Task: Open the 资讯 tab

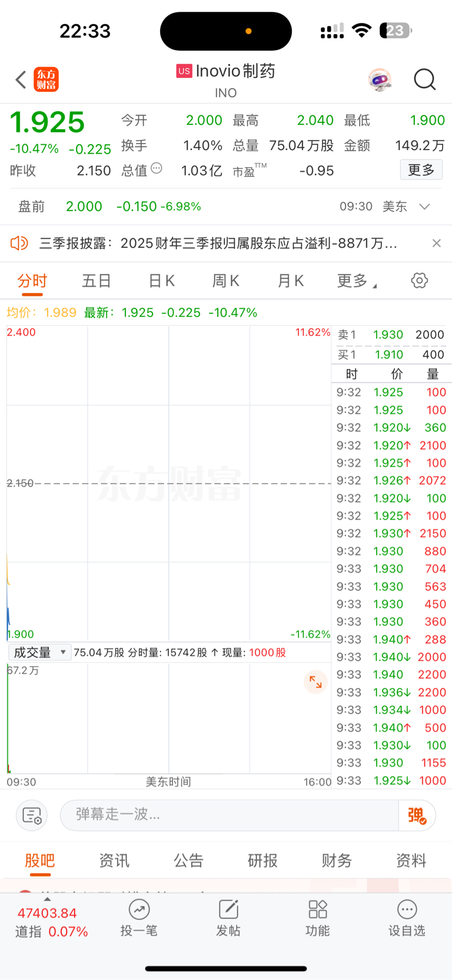Action: tap(114, 861)
